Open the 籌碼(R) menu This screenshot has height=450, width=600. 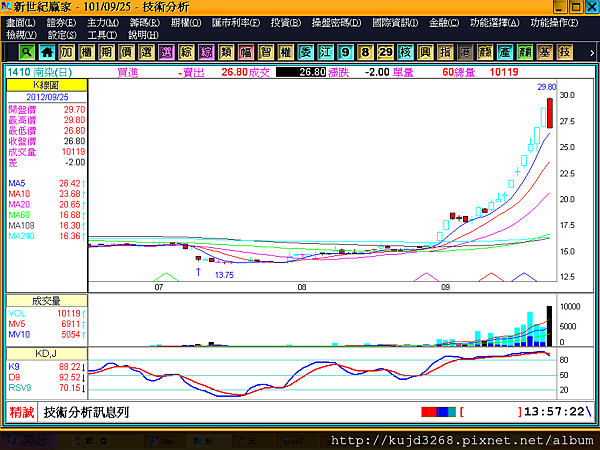click(145, 23)
